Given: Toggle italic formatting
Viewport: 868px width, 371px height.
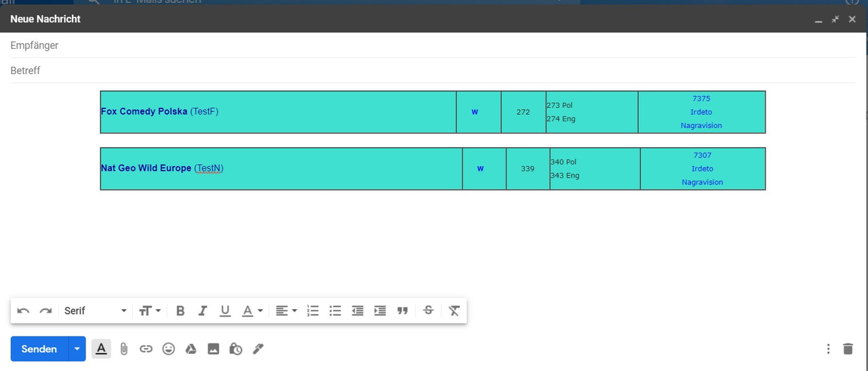Looking at the screenshot, I should [x=202, y=311].
